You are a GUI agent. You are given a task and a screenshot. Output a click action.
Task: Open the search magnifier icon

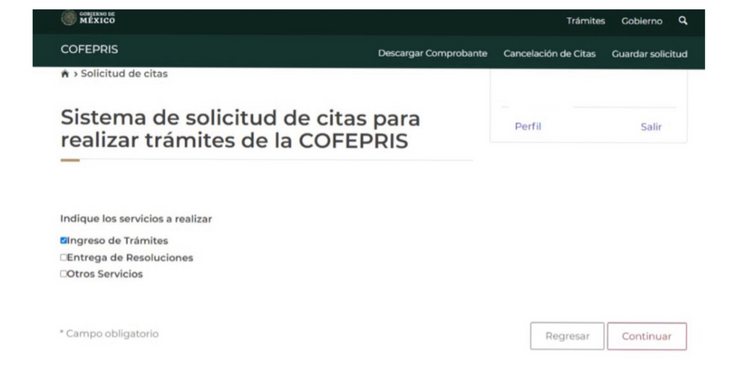coord(682,21)
